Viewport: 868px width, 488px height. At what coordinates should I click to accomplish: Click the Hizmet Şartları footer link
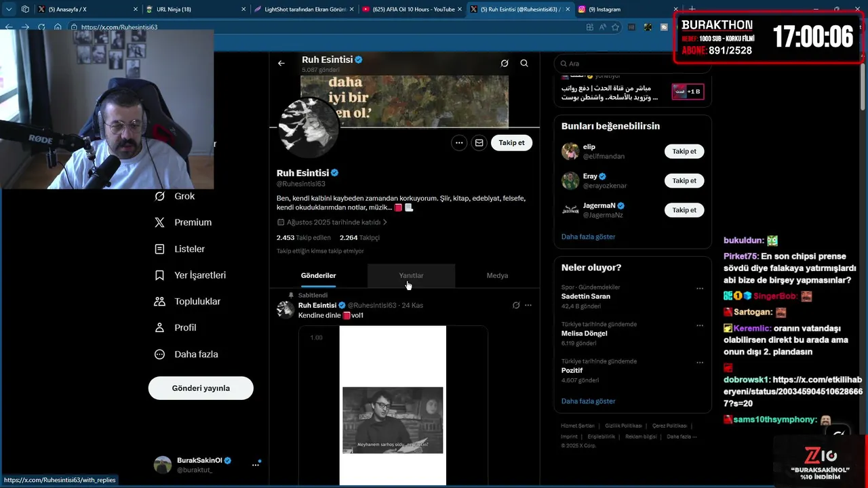577,426
